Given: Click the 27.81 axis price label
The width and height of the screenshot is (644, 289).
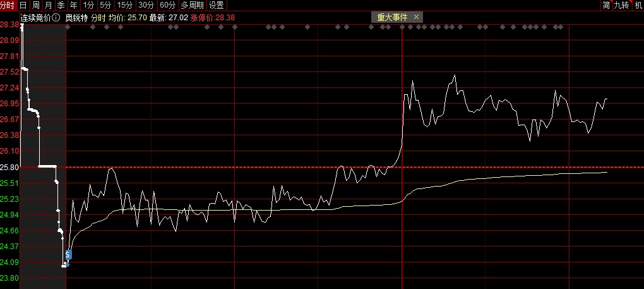Looking at the screenshot, I should coord(9,56).
